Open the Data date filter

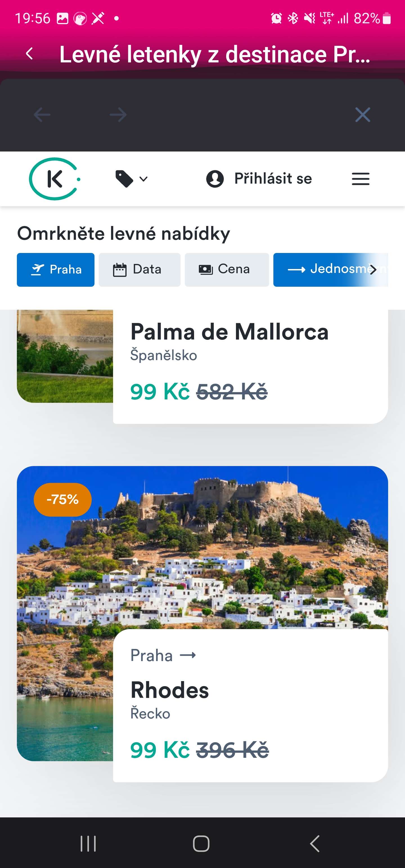coord(139,270)
